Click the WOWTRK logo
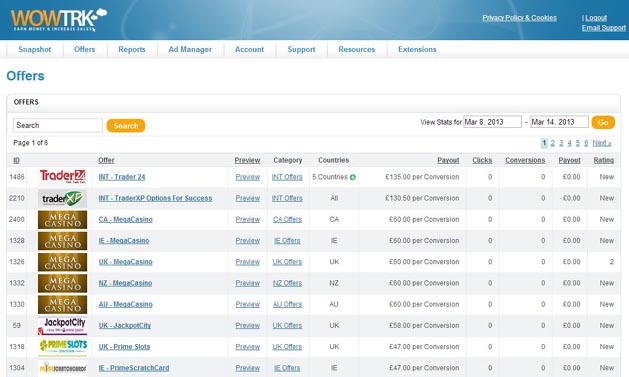This screenshot has height=377, width=629. (59, 20)
